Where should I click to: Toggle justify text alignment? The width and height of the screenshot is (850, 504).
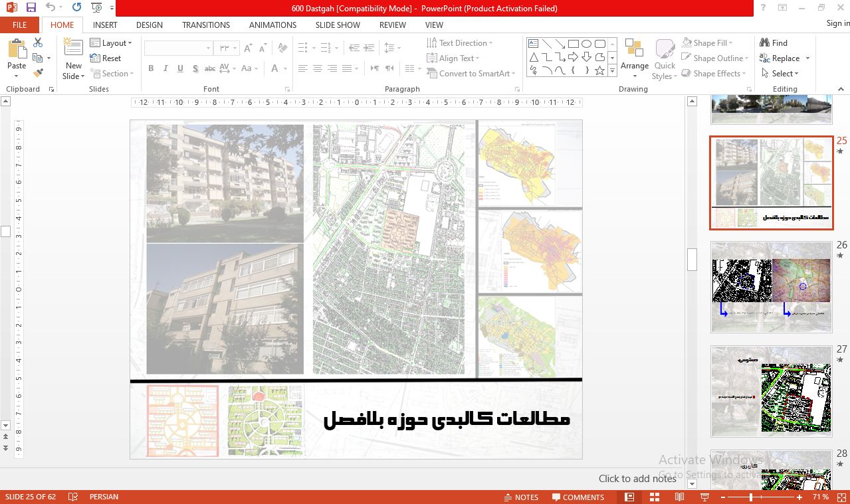coord(347,68)
